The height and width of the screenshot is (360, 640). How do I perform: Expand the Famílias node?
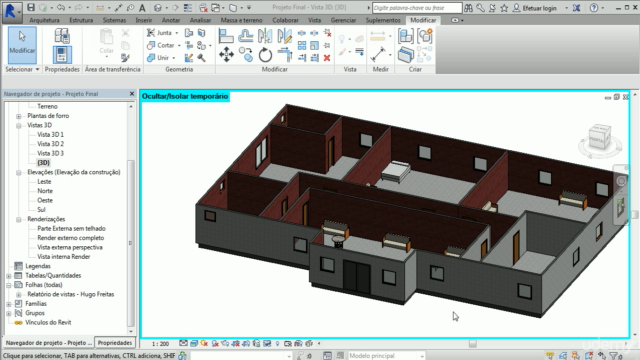[9, 304]
